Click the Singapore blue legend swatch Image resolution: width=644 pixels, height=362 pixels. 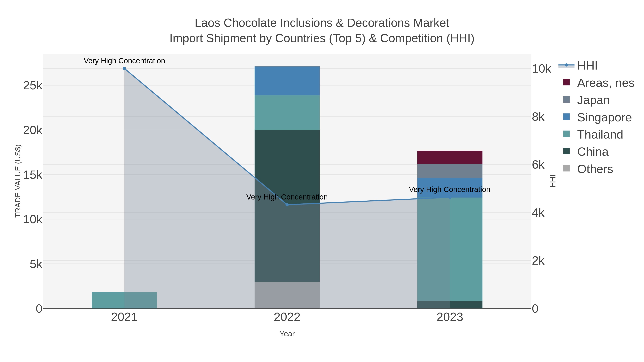566,117
